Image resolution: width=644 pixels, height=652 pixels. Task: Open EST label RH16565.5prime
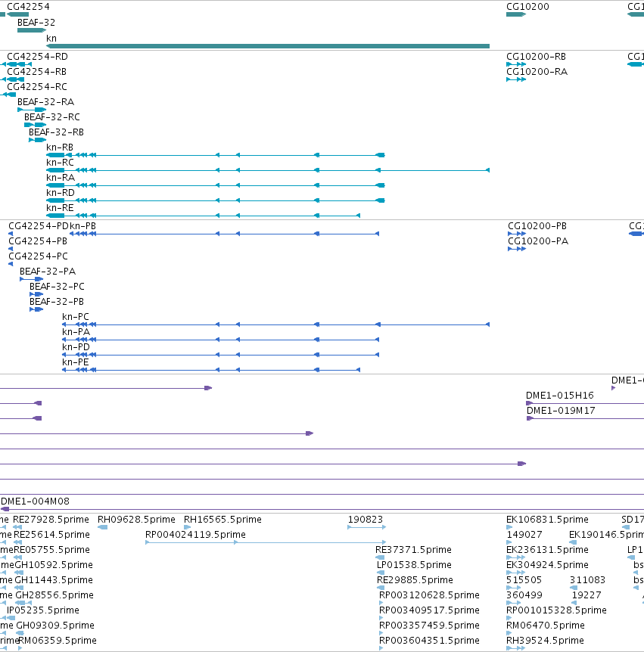point(222,520)
